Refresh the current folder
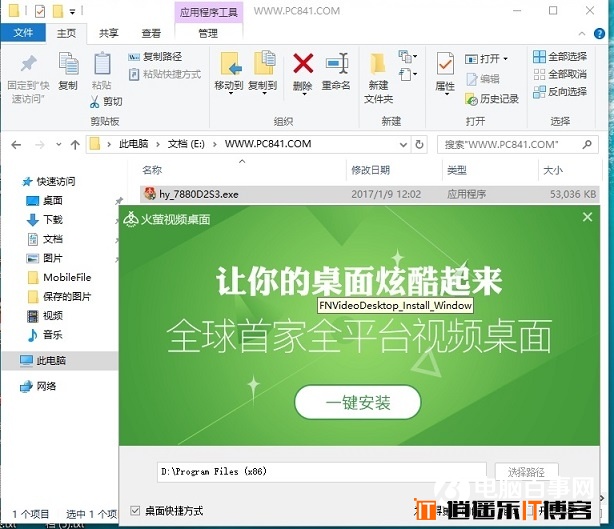Image resolution: width=614 pixels, height=529 pixels. tap(419, 144)
